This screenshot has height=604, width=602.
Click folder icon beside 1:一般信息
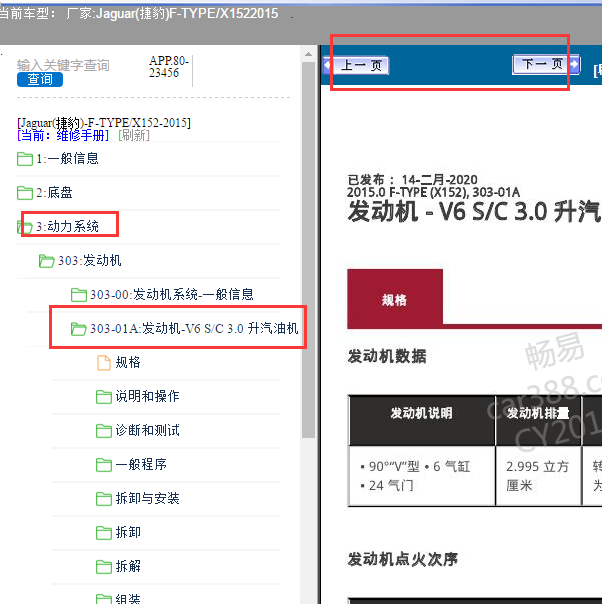25,159
